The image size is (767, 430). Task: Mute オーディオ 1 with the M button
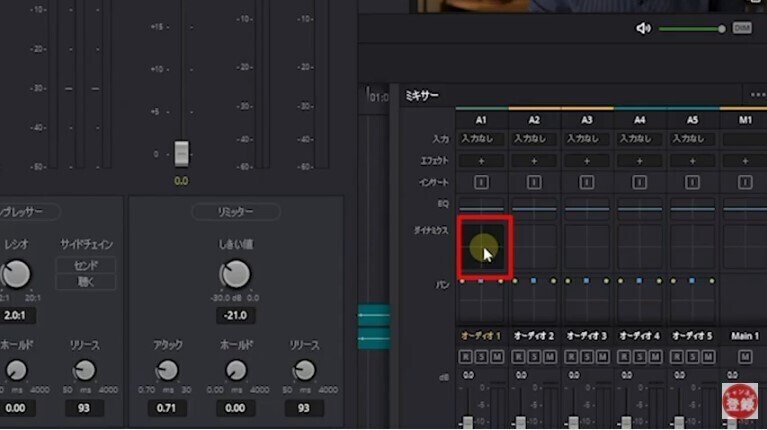tap(497, 357)
